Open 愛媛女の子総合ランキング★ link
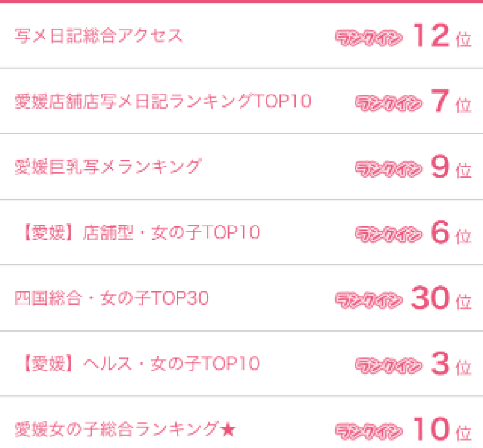483x448 pixels. pyautogui.click(x=126, y=430)
